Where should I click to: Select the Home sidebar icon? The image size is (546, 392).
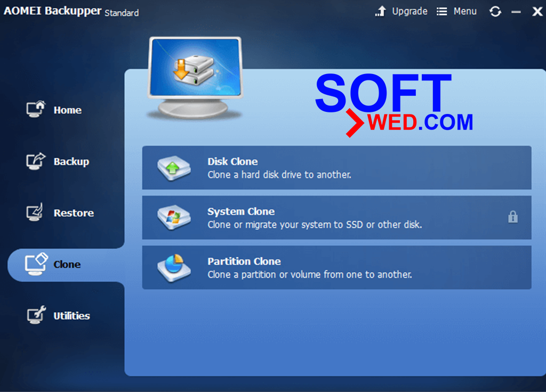[x=35, y=110]
